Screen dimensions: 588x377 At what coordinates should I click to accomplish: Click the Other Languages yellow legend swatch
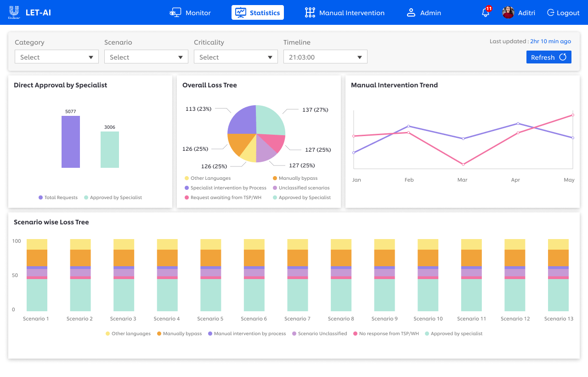click(x=187, y=178)
